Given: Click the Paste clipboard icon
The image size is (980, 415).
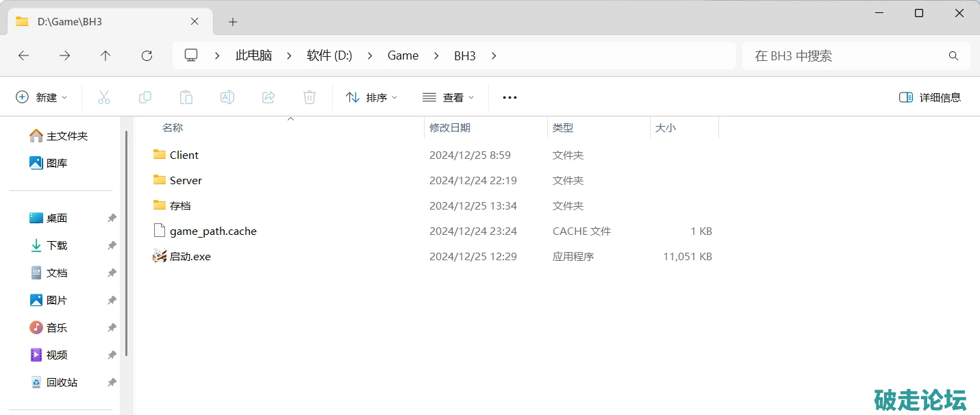Looking at the screenshot, I should click(186, 97).
